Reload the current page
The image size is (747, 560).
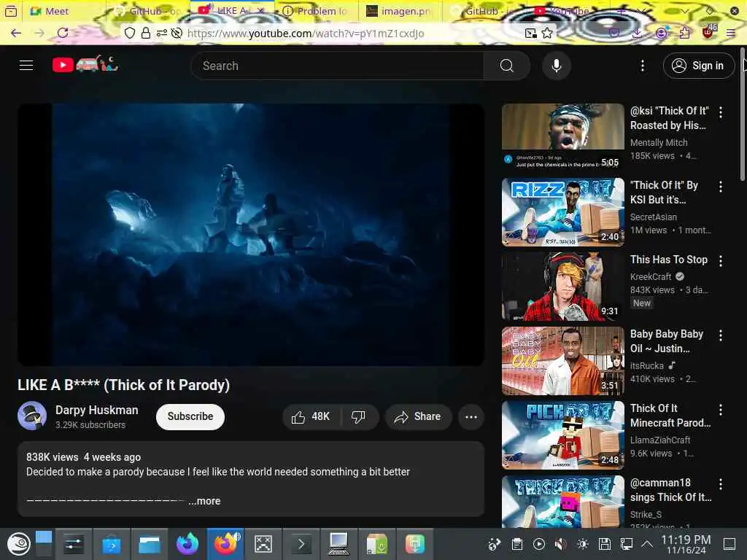pyautogui.click(x=63, y=33)
